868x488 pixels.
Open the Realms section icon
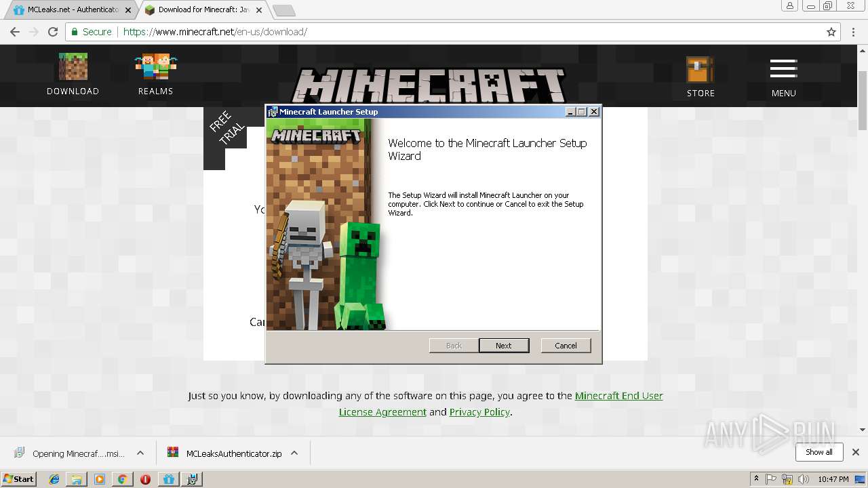tap(155, 74)
